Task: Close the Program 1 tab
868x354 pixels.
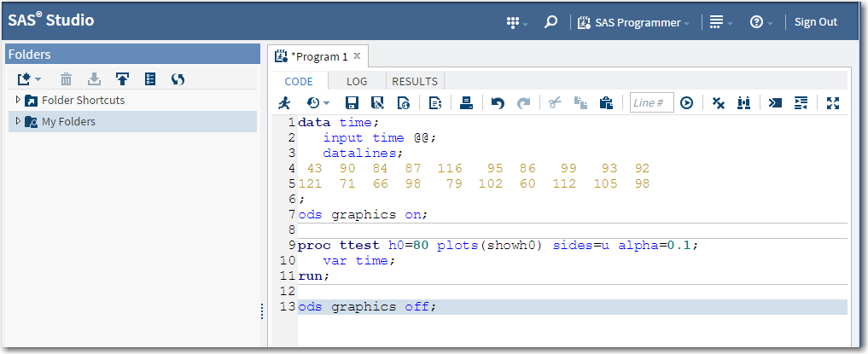Action: point(357,55)
